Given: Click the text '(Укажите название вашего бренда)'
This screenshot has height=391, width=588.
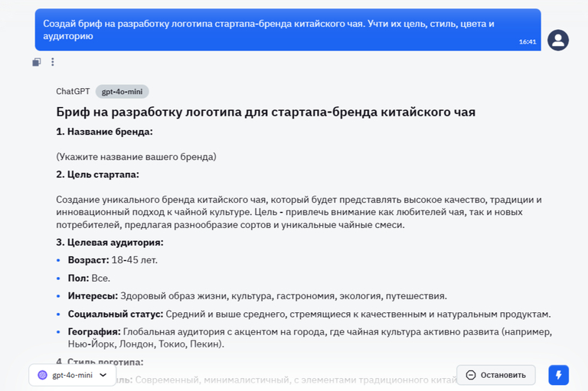Looking at the screenshot, I should click(x=136, y=157).
